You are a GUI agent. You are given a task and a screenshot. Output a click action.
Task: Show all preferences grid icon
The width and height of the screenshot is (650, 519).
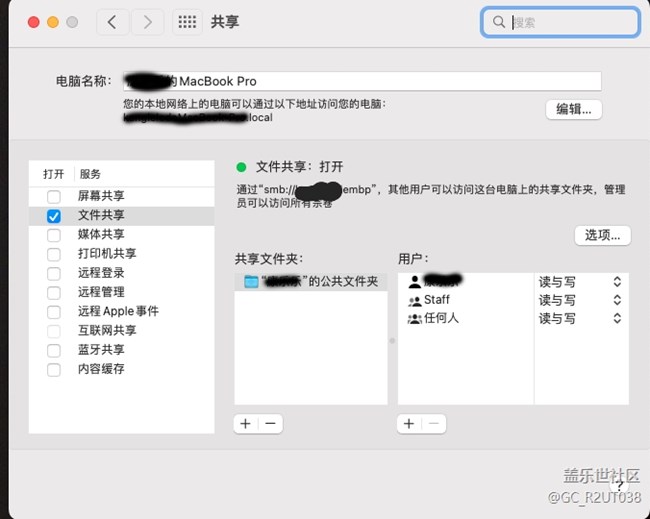point(186,22)
